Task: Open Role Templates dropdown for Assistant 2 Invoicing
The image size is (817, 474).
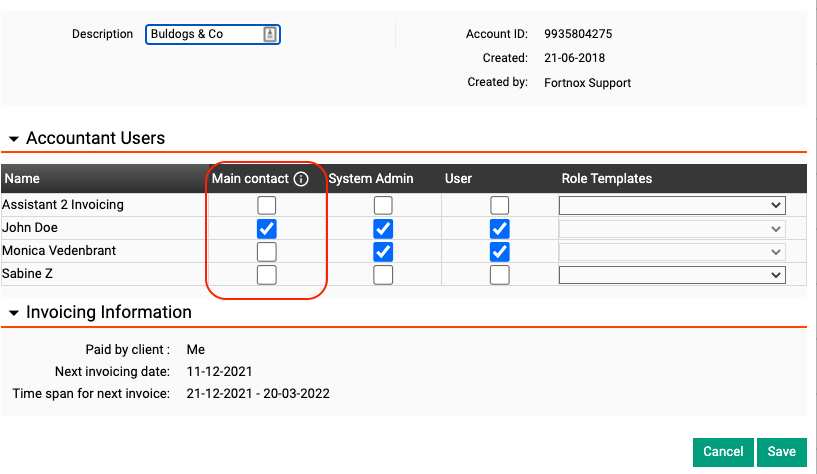Action: point(672,205)
